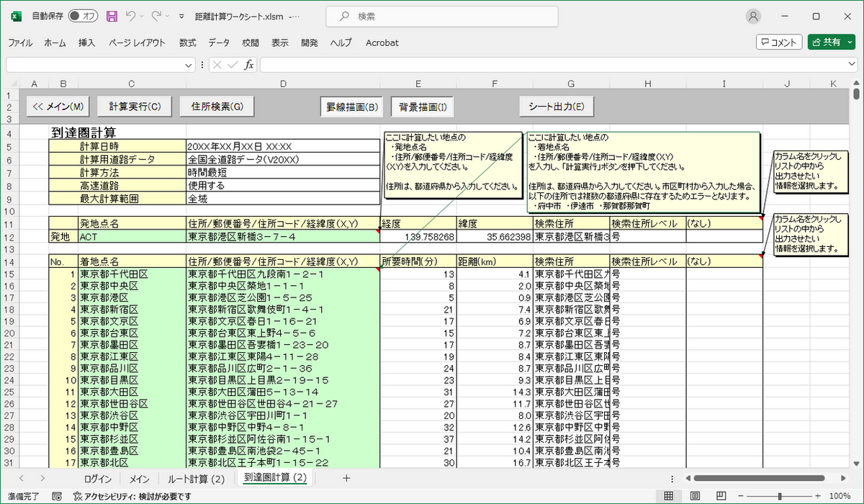
Task: Redo the last undone action
Action: pos(156,16)
